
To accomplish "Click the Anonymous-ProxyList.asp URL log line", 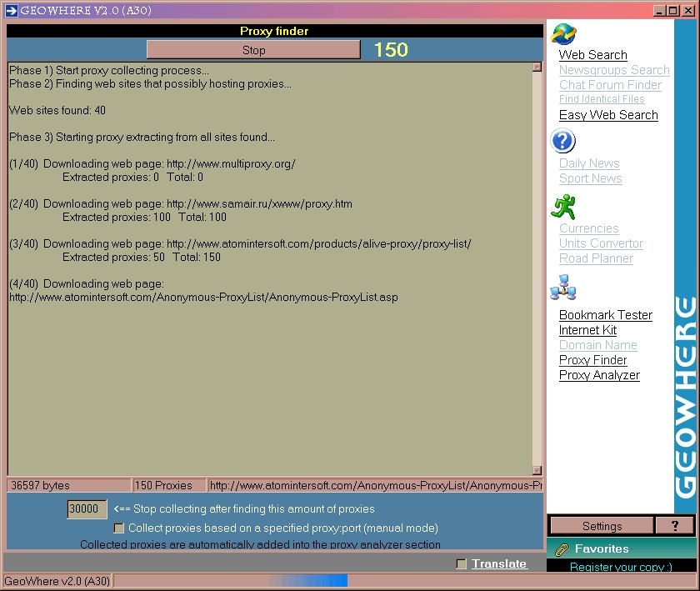I will pos(203,297).
